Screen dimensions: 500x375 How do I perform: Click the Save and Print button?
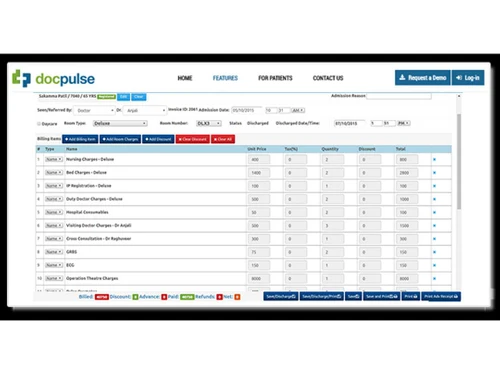click(x=381, y=296)
